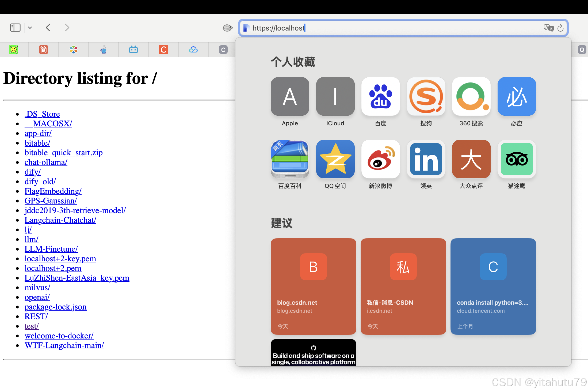Open the welcome-to-docker/ directory link
The image size is (588, 392).
pos(59,336)
